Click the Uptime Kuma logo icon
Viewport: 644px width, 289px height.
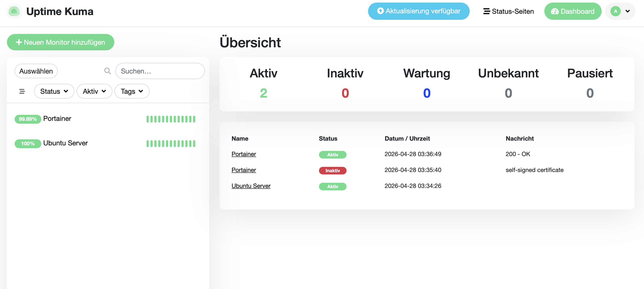click(14, 11)
